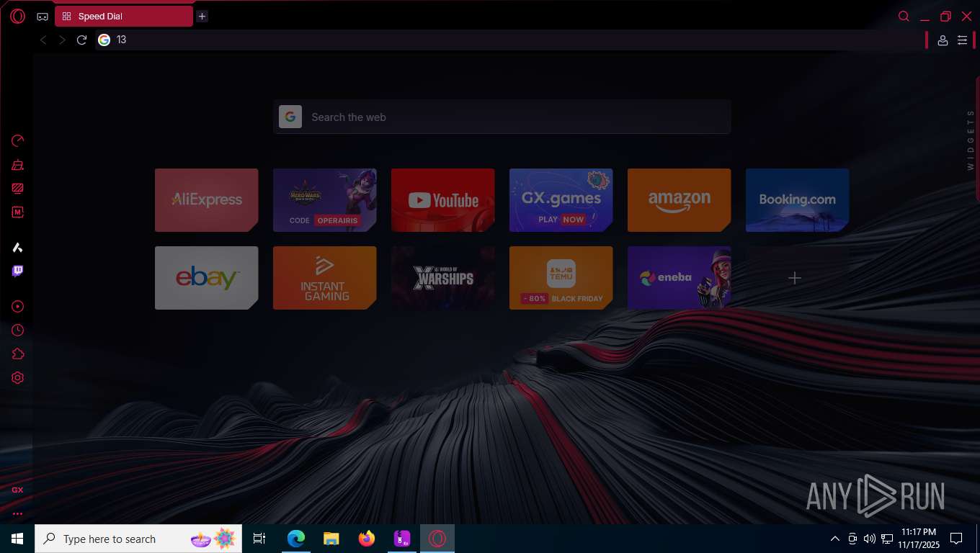Image resolution: width=980 pixels, height=553 pixels.
Task: Open sidebar setup three-dots menu
Action: click(x=17, y=513)
